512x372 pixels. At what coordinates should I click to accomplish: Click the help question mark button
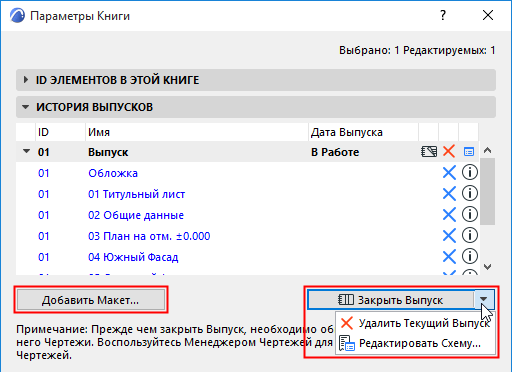tap(443, 15)
